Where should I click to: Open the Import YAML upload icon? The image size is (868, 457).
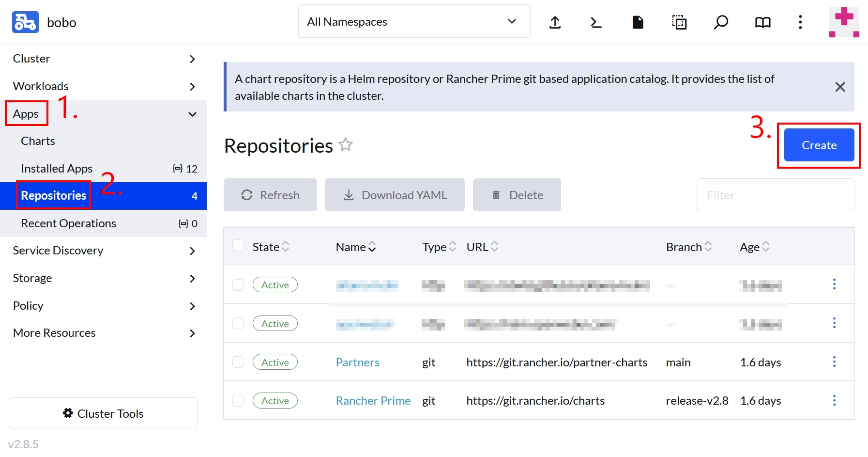coord(555,22)
